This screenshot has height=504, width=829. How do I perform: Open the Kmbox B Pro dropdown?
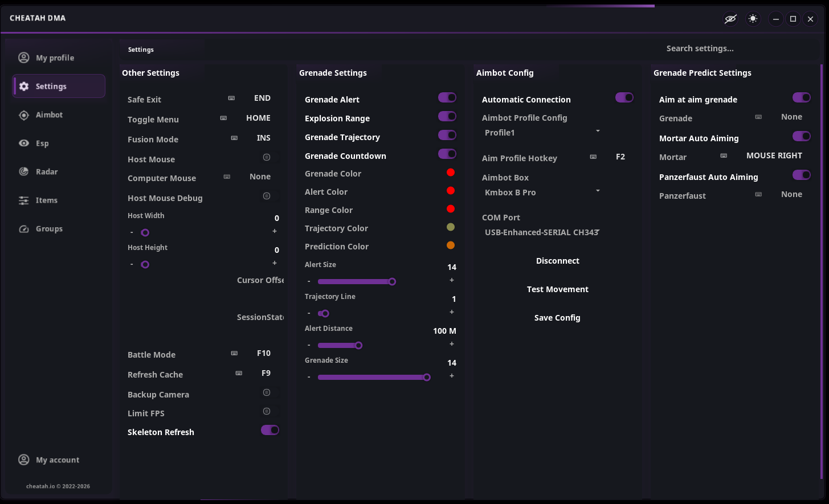click(x=541, y=192)
